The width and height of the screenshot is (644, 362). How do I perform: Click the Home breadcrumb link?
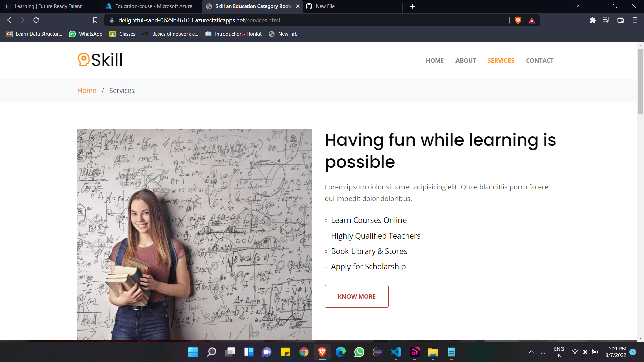pos(87,90)
